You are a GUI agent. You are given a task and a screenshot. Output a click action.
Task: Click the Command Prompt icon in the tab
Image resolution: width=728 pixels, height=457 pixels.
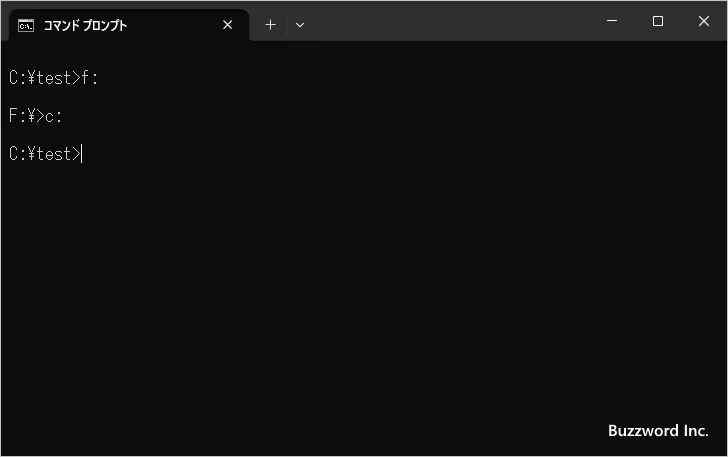[x=26, y=25]
